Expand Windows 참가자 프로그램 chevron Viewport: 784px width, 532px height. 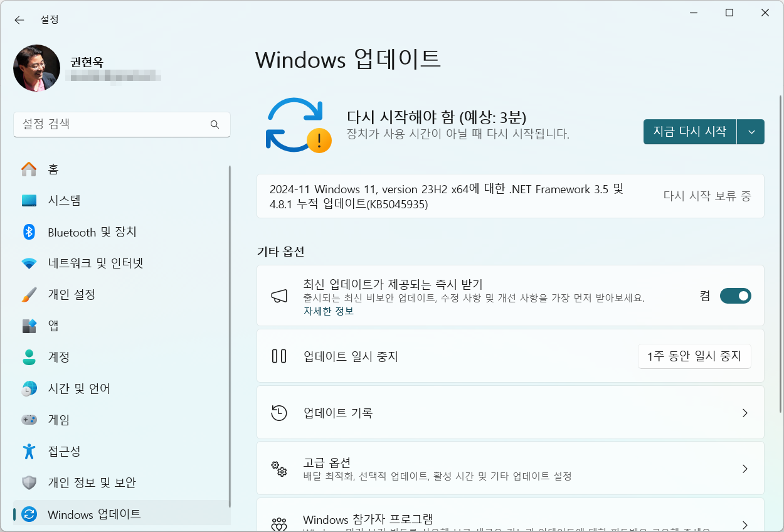745,524
